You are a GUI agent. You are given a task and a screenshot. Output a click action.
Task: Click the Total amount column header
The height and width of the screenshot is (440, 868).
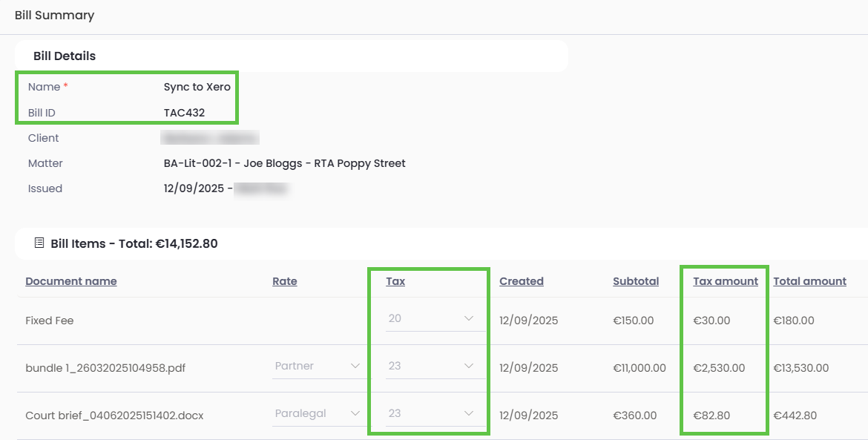click(x=809, y=281)
